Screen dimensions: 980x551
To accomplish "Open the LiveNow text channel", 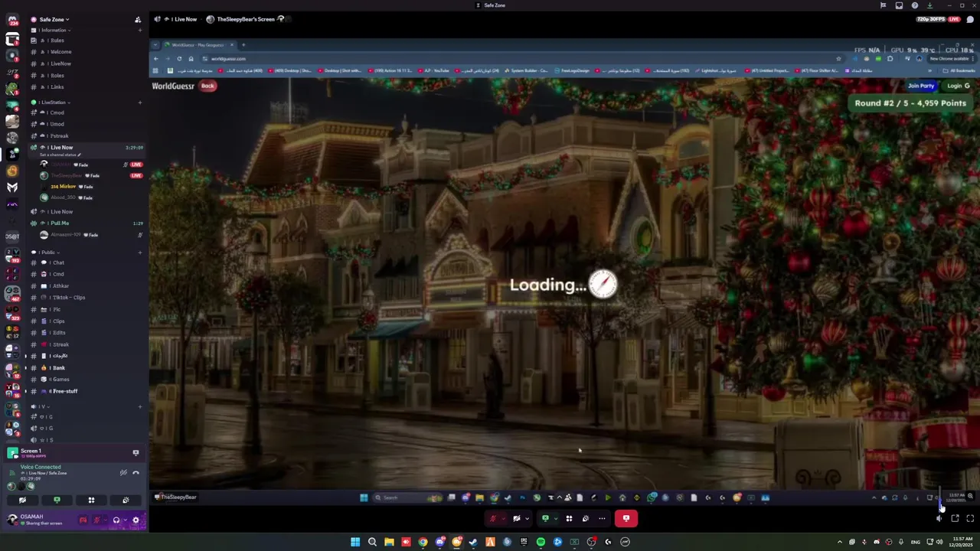I will [x=86, y=64].
